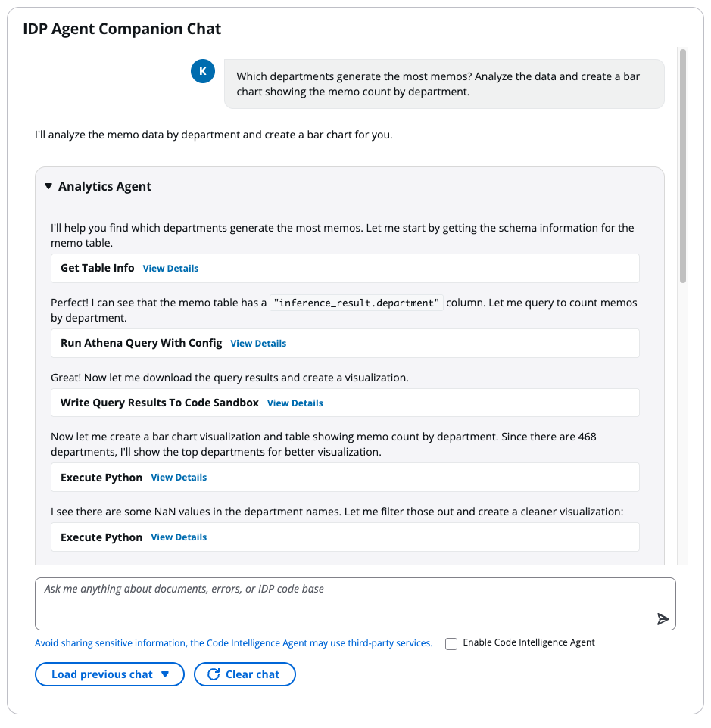Open View Details for Write Query Results To Code Sandbox
The width and height of the screenshot is (711, 728).
click(295, 402)
